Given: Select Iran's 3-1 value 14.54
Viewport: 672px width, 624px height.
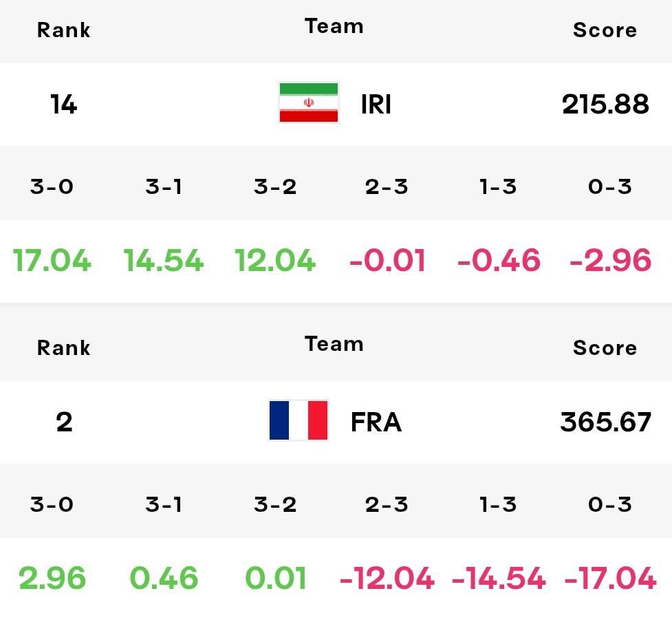Looking at the screenshot, I should [x=163, y=260].
